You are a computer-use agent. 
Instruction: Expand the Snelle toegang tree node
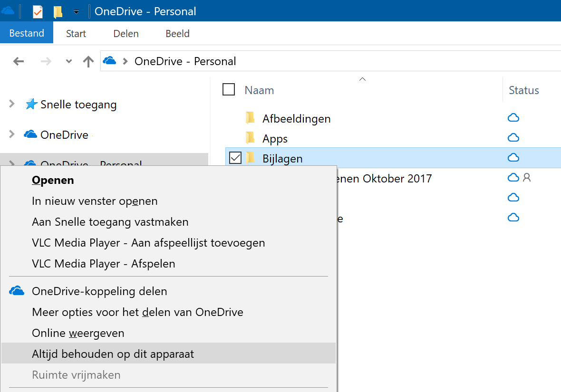(12, 104)
